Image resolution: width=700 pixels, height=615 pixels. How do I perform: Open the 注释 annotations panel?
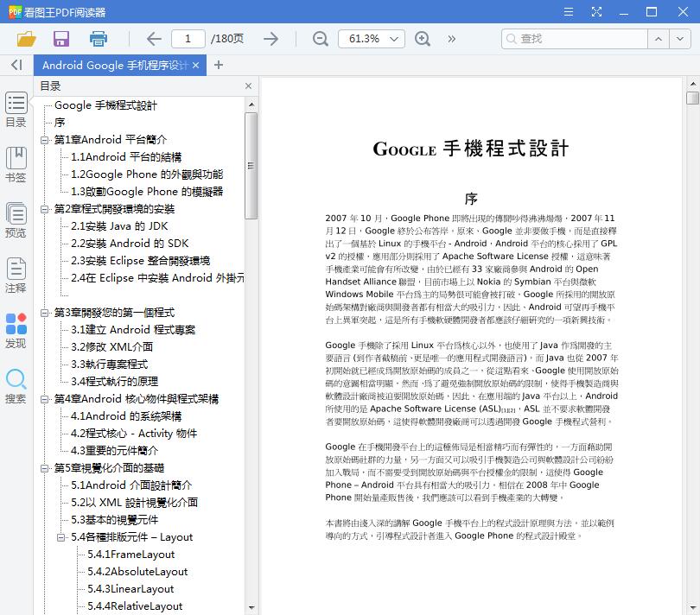[16, 276]
